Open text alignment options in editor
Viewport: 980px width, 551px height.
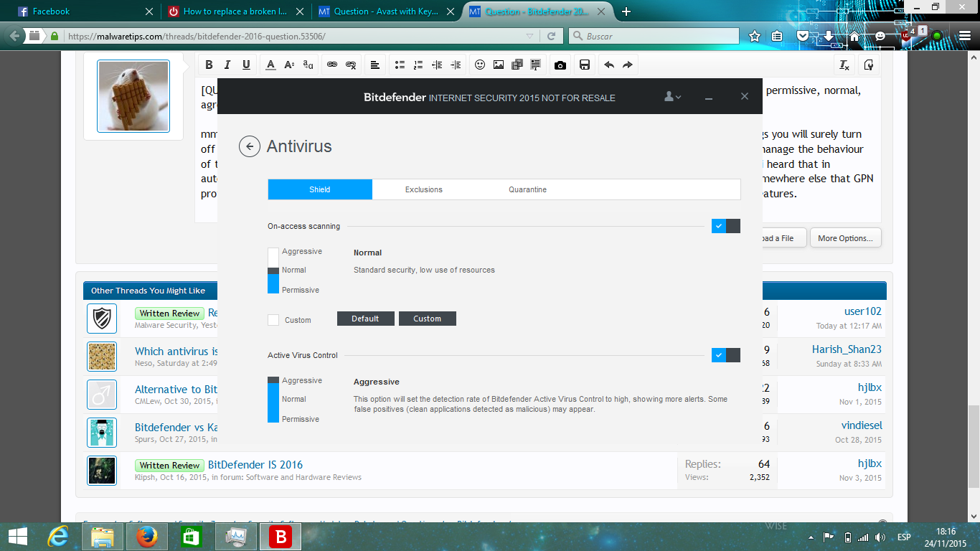375,65
